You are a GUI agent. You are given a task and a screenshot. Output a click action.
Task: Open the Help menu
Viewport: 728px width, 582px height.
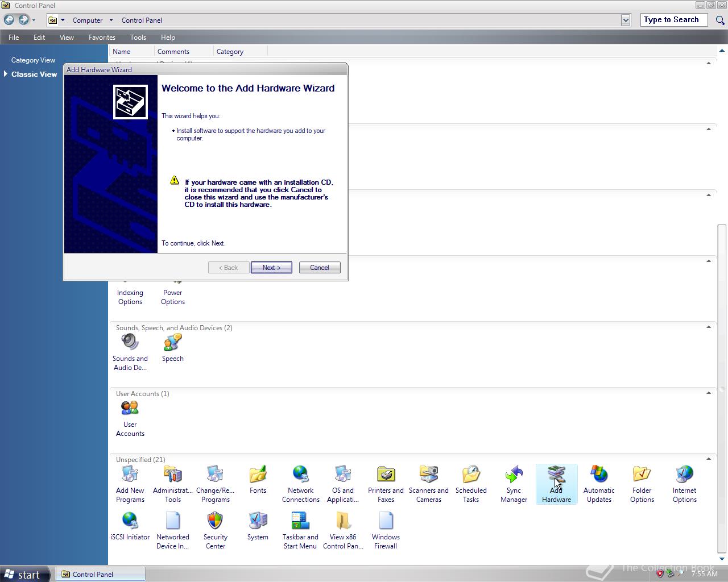pos(168,37)
